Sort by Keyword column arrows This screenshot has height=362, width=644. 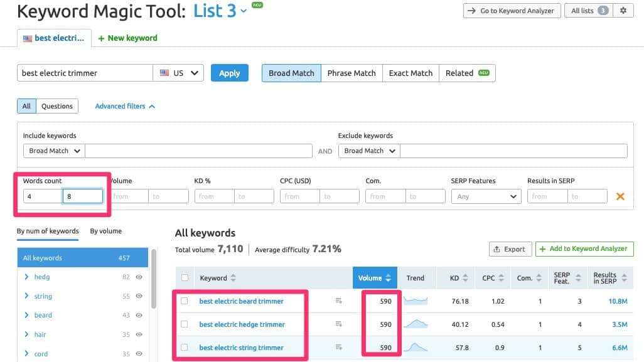tap(233, 278)
